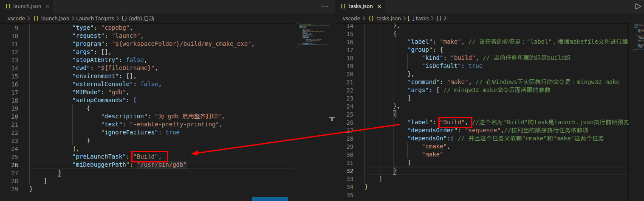Select tasks.json breadcrumb item
644x201 pixels.
click(388, 19)
